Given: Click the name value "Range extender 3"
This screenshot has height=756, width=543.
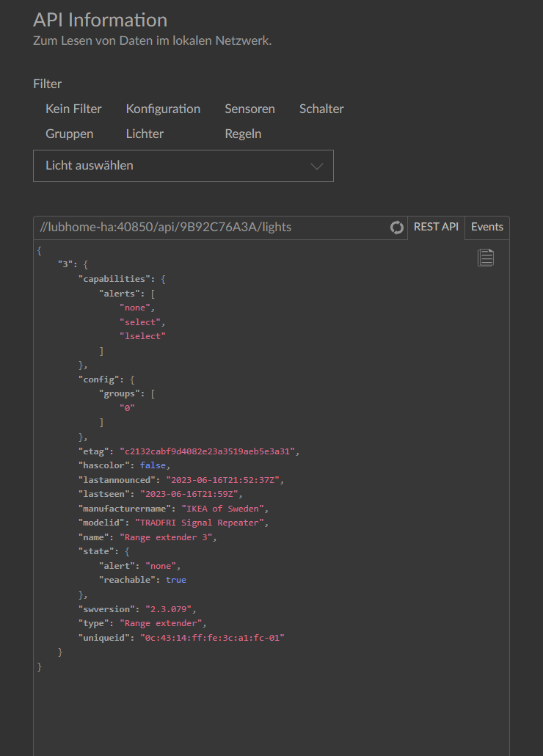Looking at the screenshot, I should tap(166, 537).
